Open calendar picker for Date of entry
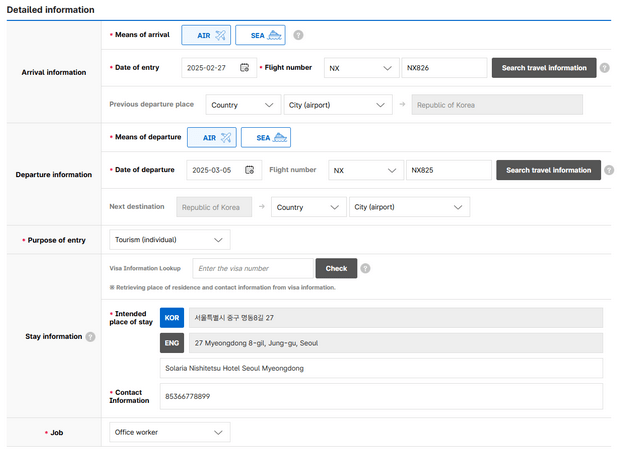This screenshot has width=620, height=451. (x=244, y=68)
